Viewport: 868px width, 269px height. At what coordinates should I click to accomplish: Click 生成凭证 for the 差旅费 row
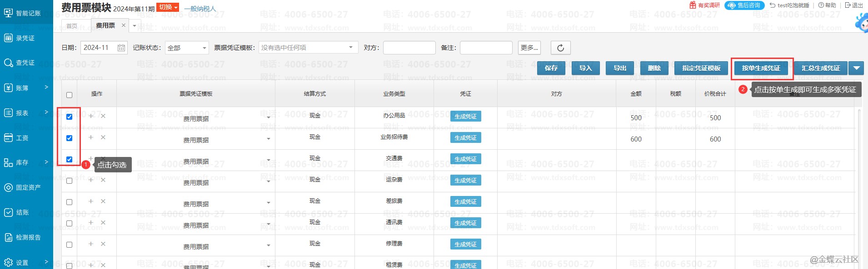tap(465, 202)
